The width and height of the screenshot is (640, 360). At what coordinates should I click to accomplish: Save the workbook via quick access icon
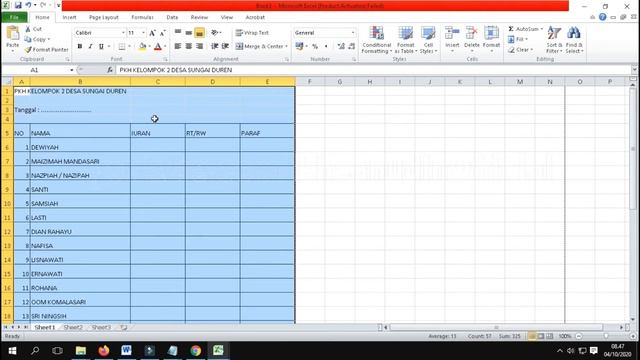(x=18, y=5)
